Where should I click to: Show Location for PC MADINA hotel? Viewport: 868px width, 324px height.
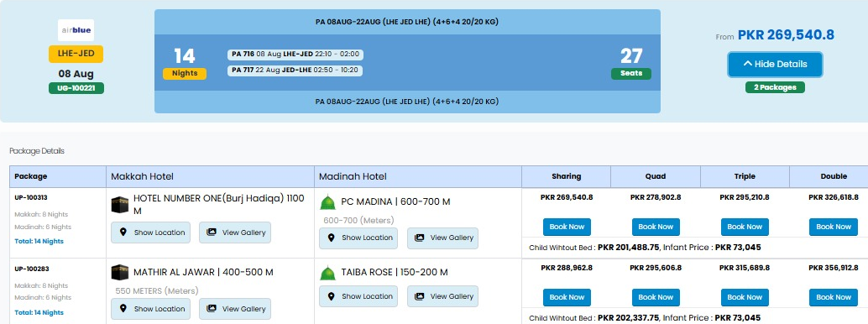pos(358,238)
